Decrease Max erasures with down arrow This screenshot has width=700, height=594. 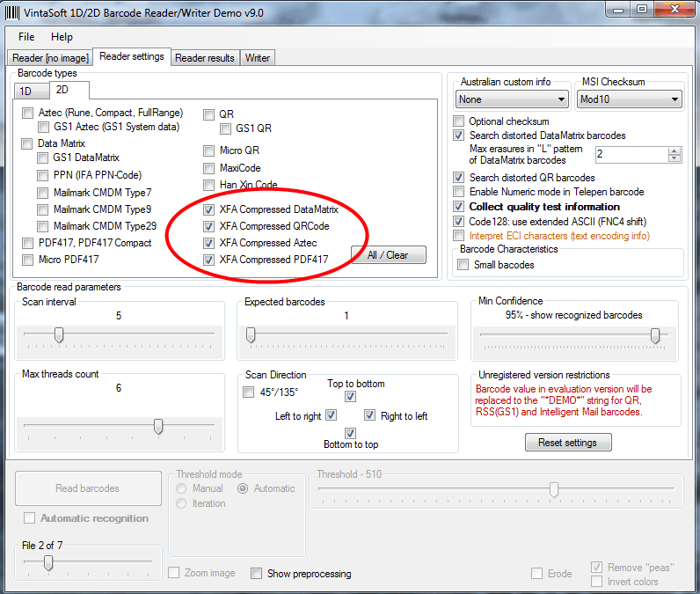674,158
